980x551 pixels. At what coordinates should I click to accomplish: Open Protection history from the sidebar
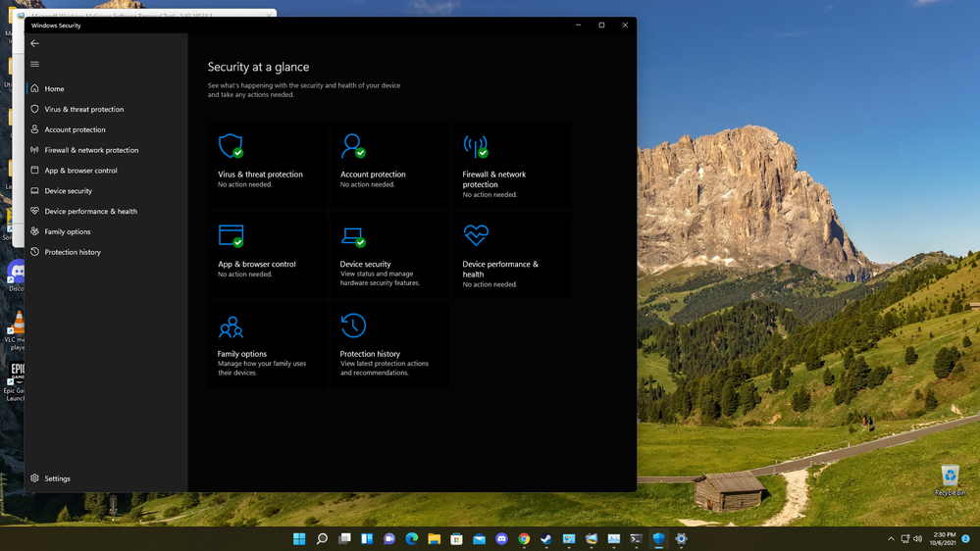(106, 252)
